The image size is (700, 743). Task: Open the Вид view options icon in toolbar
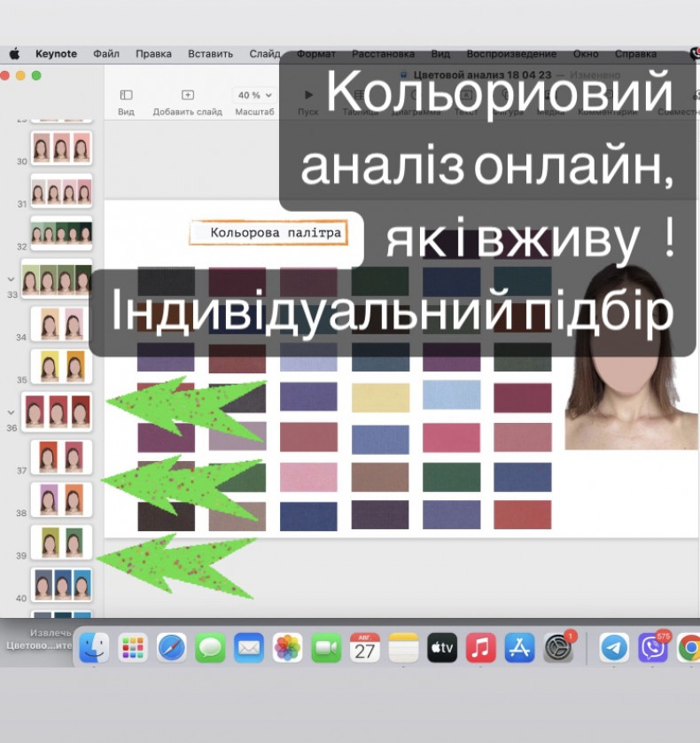(x=126, y=95)
